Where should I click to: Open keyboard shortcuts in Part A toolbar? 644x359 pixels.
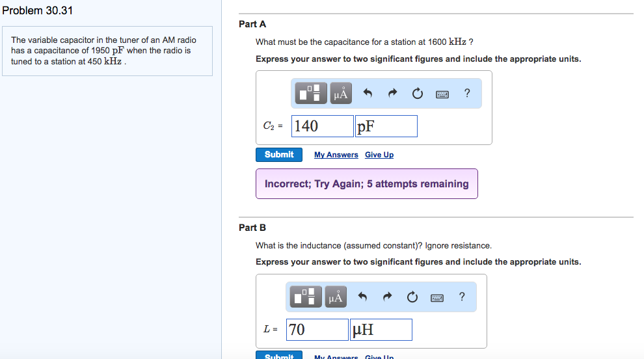pos(442,94)
